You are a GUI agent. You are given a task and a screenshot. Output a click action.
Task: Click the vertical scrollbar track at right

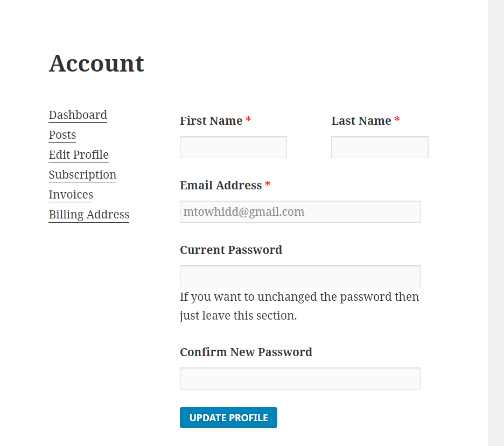pyautogui.click(x=496, y=223)
